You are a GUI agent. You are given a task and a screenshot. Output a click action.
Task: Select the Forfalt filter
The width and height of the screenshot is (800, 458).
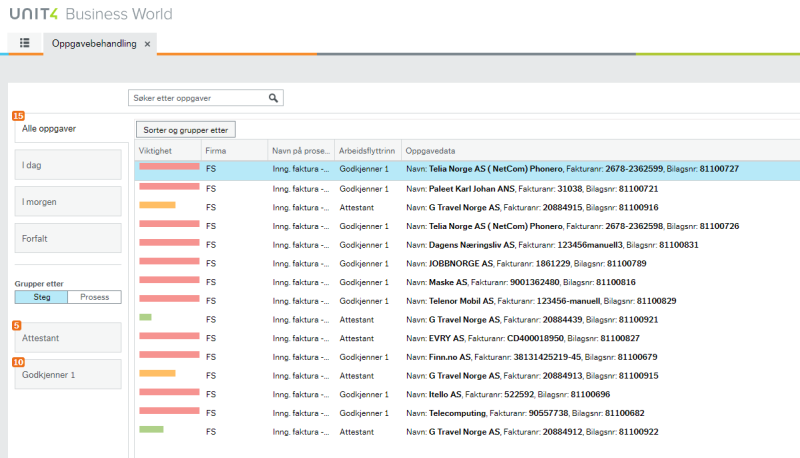(68, 238)
